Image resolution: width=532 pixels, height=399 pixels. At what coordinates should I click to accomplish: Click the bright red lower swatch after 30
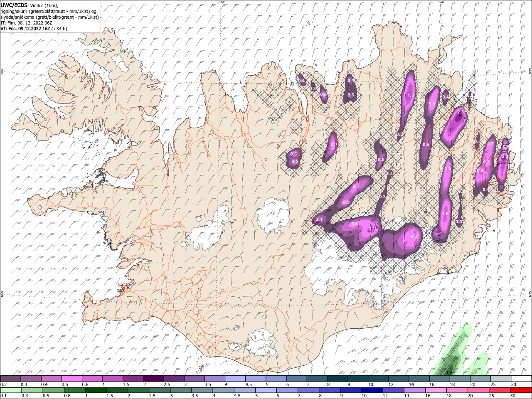pos(520,390)
